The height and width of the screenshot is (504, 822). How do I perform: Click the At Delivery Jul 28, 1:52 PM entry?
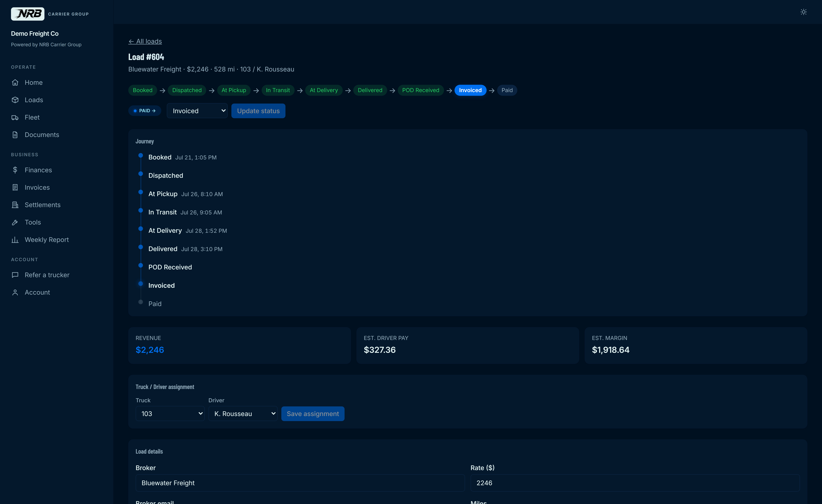(188, 230)
